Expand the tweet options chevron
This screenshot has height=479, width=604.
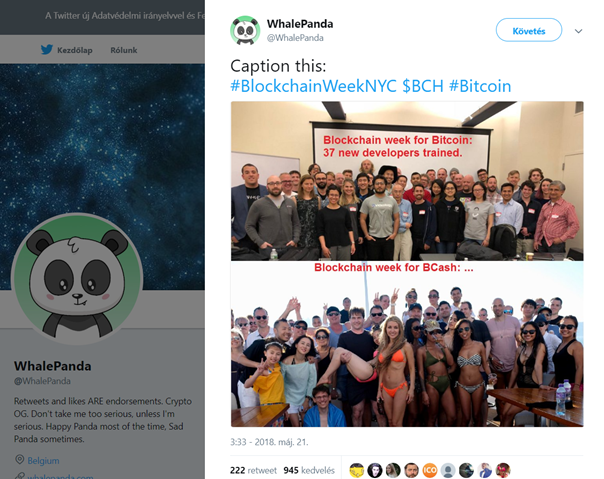pos(578,31)
